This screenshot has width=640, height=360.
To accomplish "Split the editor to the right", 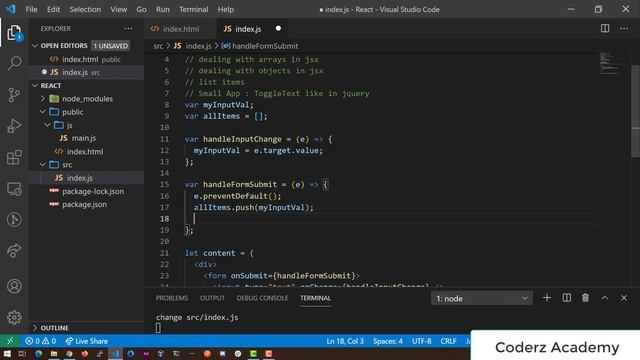I will [605, 28].
